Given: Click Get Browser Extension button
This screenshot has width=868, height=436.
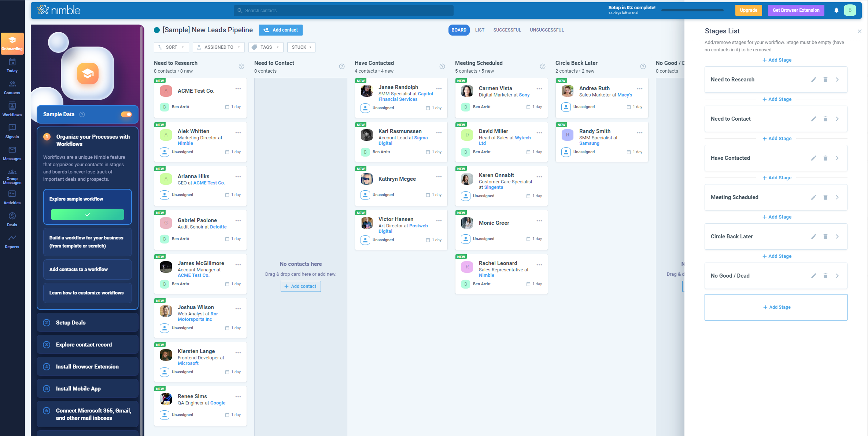Looking at the screenshot, I should (x=796, y=10).
